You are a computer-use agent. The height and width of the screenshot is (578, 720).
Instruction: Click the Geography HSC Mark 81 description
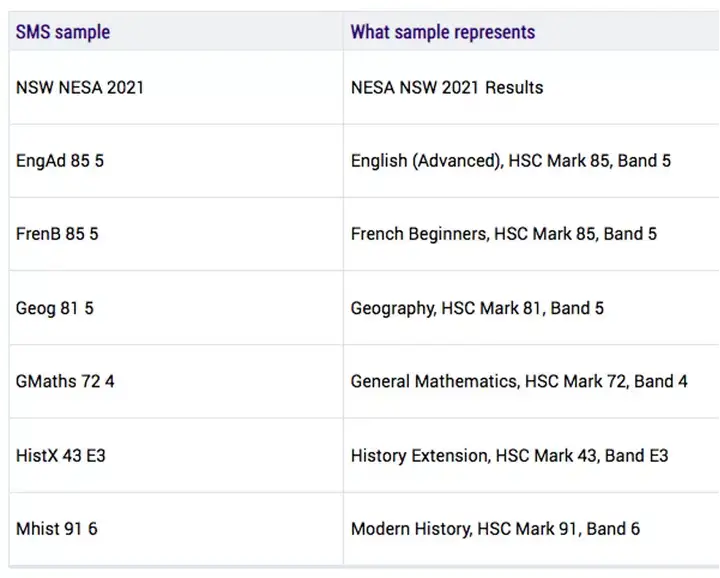pyautogui.click(x=477, y=308)
